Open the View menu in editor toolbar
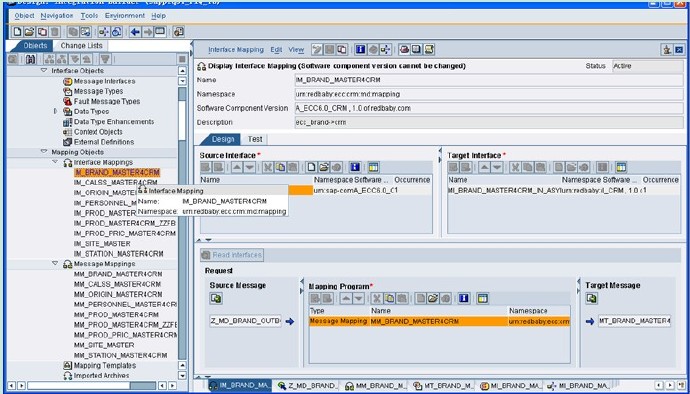 click(x=296, y=50)
